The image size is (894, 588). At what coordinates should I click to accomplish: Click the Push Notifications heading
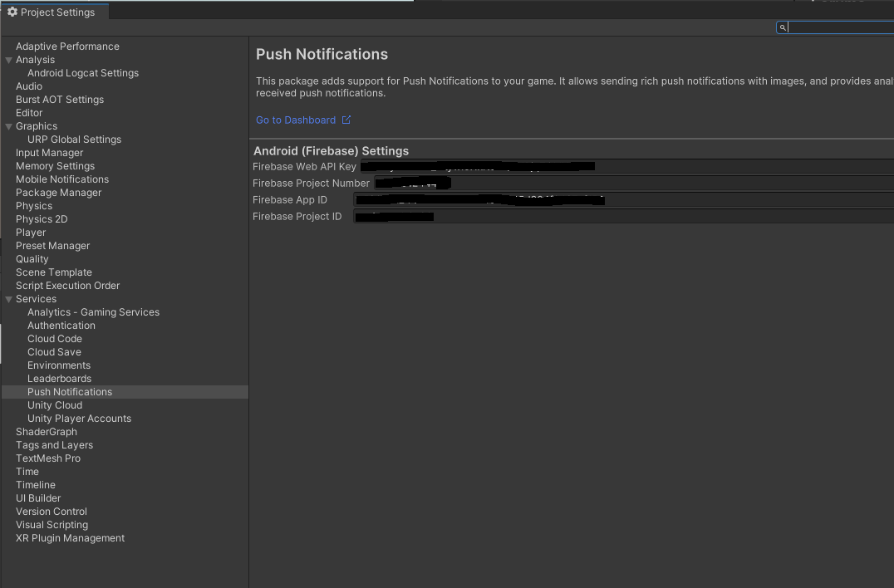(x=322, y=54)
